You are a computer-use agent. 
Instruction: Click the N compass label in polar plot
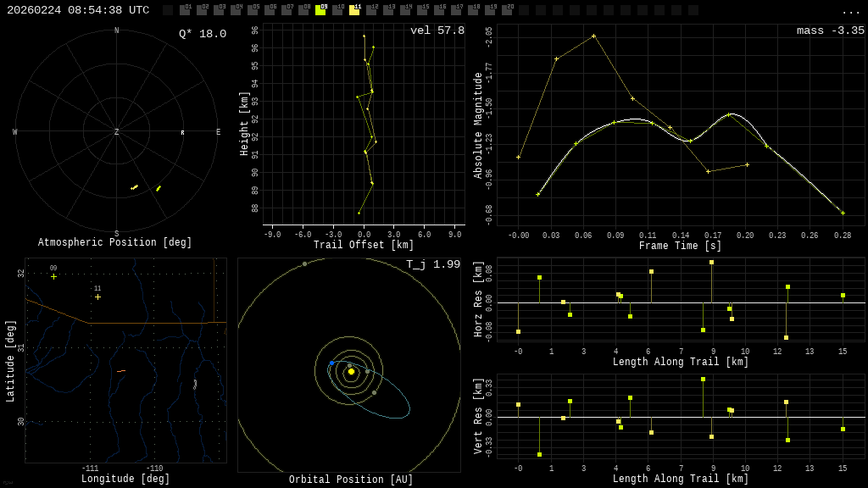tap(116, 30)
